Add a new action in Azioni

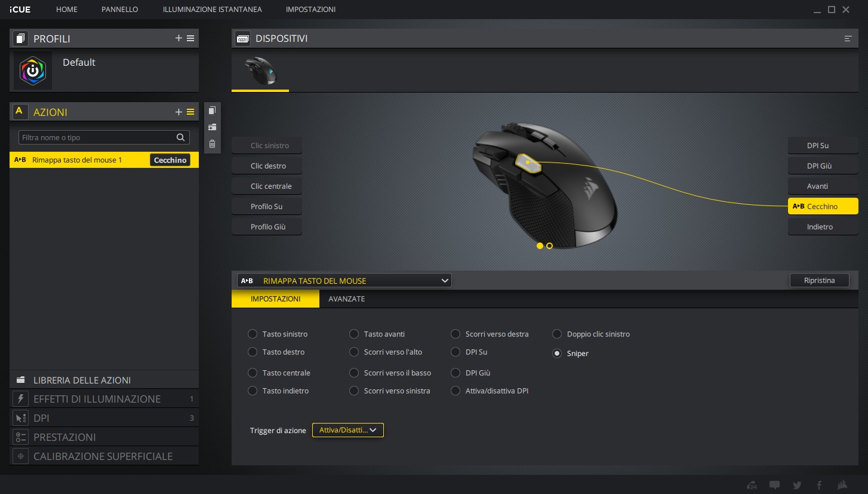point(178,112)
